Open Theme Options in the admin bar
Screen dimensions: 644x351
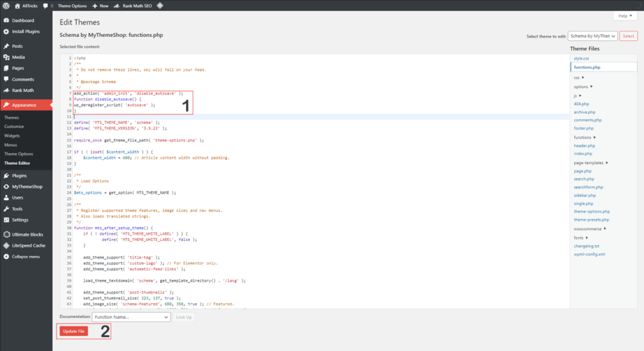click(72, 6)
